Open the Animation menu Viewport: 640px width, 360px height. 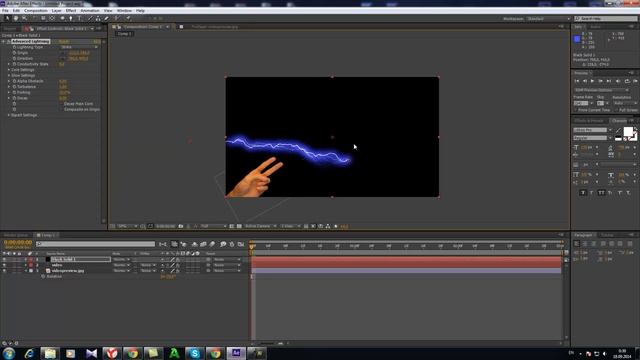click(x=90, y=11)
